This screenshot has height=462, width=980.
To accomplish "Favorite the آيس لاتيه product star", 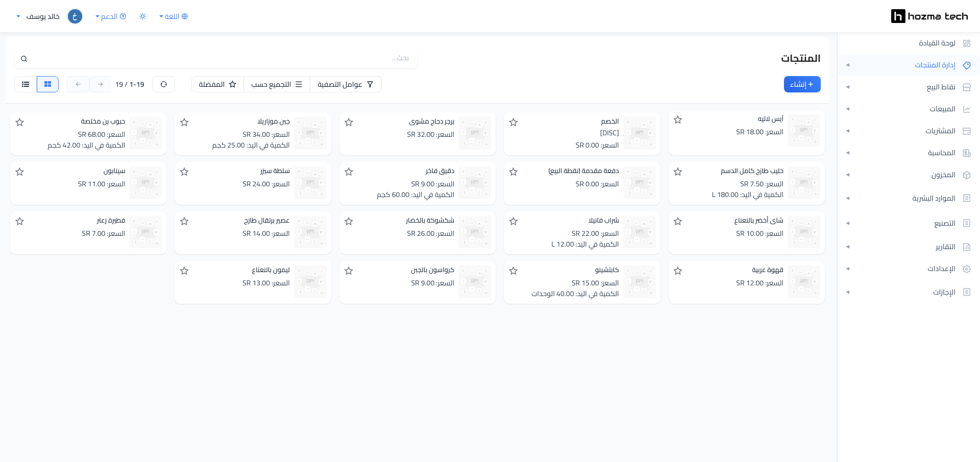I will pos(678,120).
